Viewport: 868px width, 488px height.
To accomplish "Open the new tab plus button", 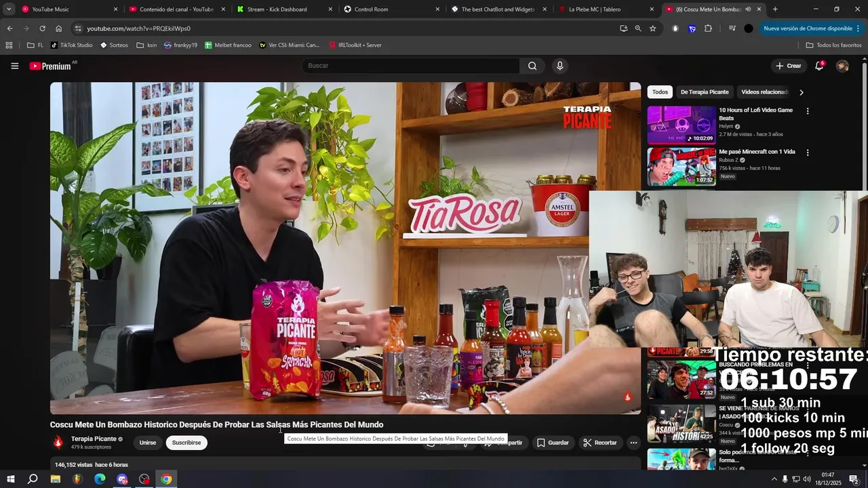I will coord(775,9).
